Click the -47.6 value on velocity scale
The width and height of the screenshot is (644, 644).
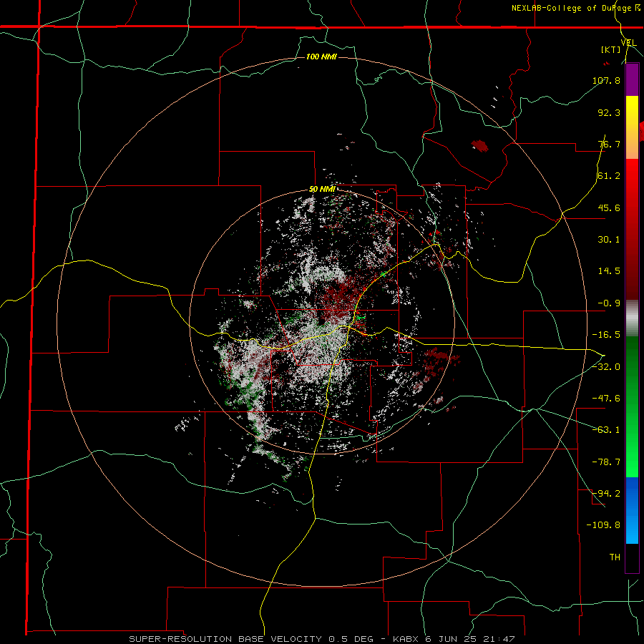tap(606, 399)
